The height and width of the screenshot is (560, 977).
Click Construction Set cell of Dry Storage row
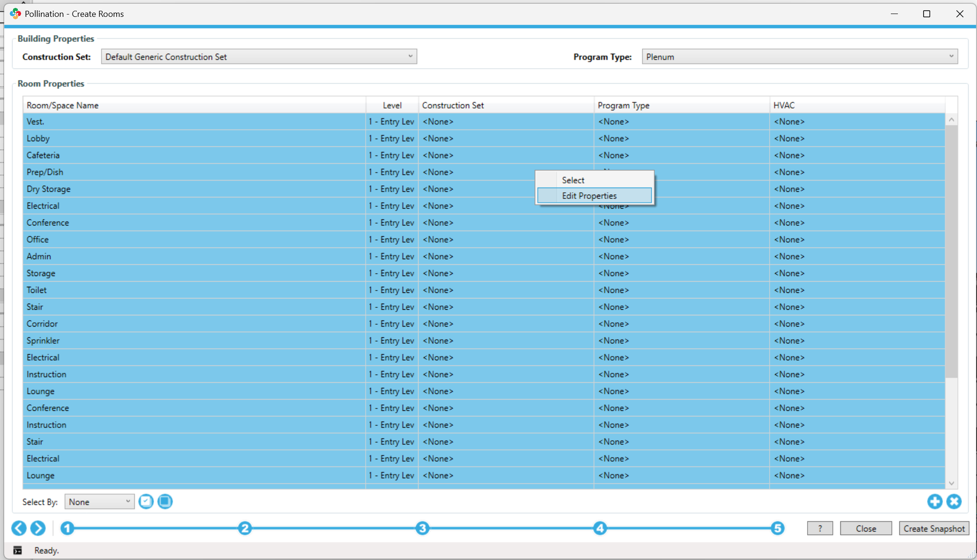click(x=506, y=189)
